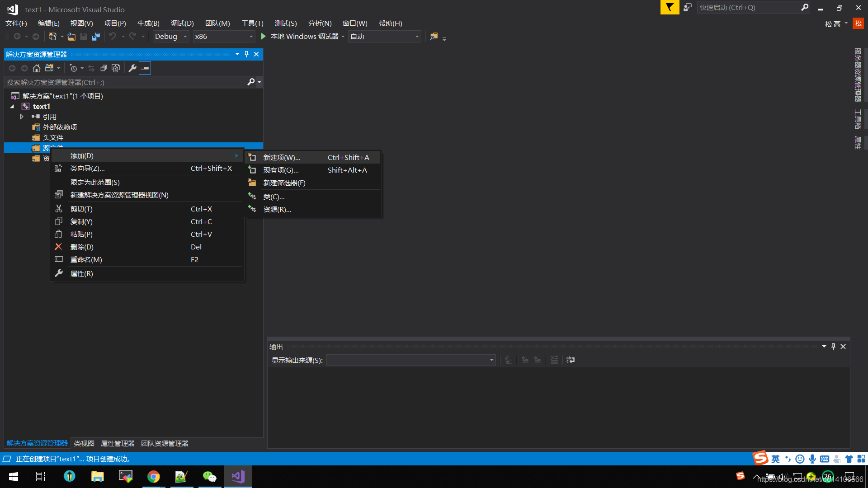868x488 pixels.
Task: Toggle the pin on Solution Explorer panel
Action: tap(246, 54)
